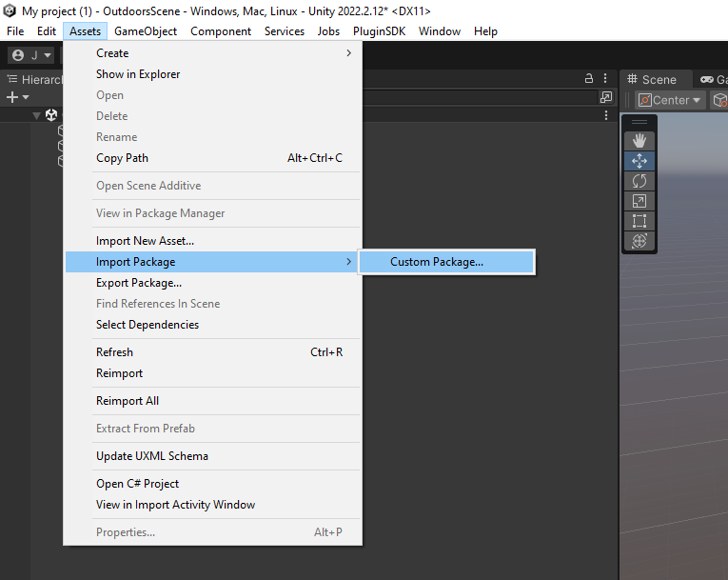Collapse the scene tree expand arrow

37,115
